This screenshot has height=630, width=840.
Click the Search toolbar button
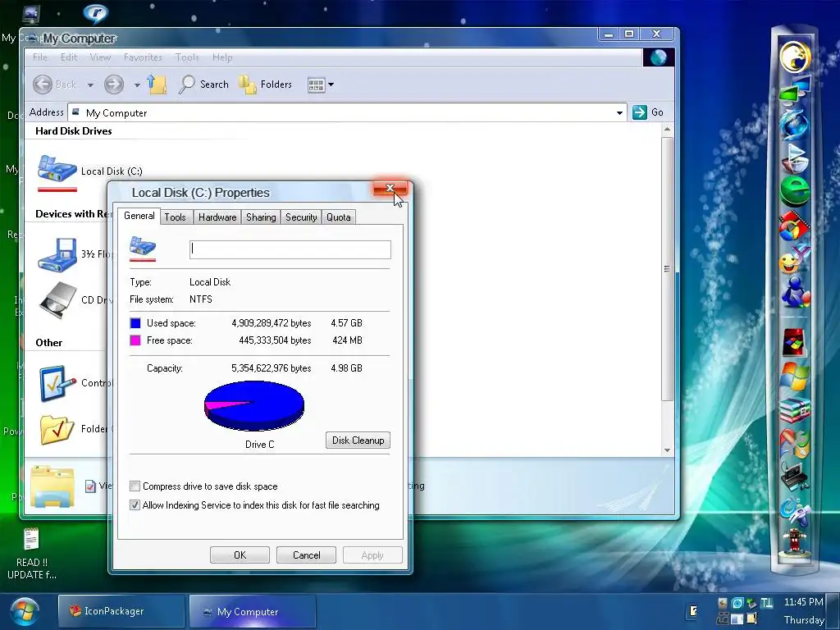(203, 84)
